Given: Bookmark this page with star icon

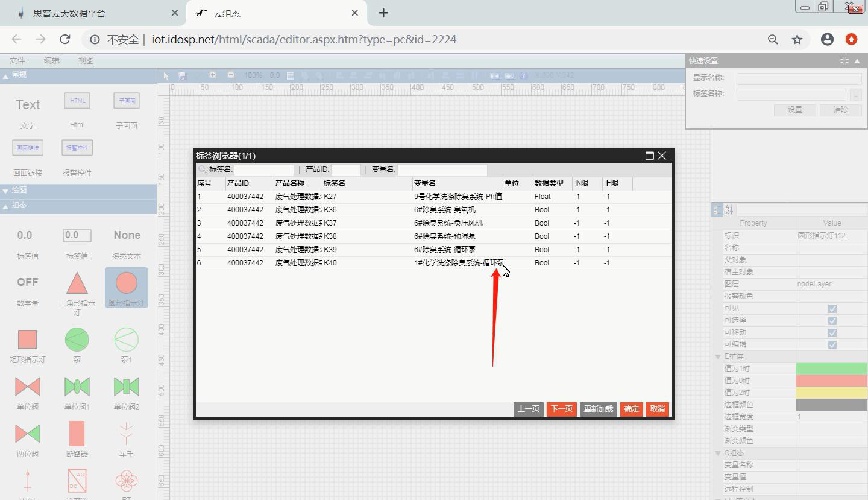Looking at the screenshot, I should 797,39.
